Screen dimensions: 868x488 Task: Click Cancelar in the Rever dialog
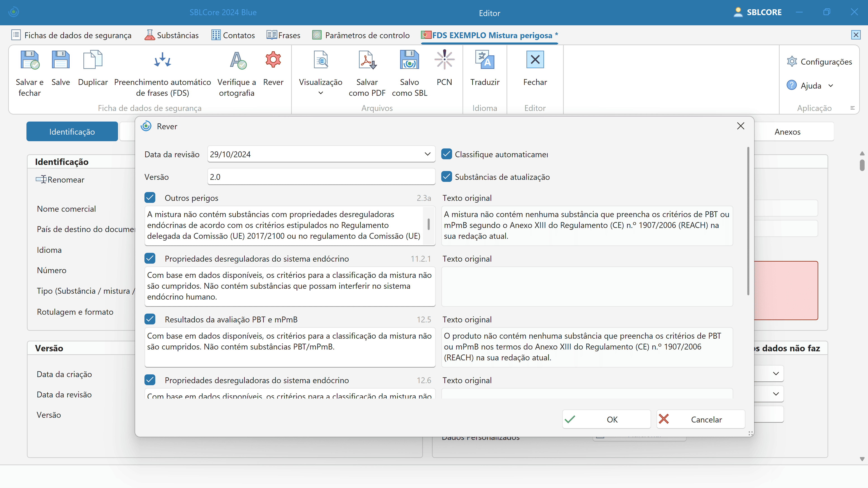point(701,419)
